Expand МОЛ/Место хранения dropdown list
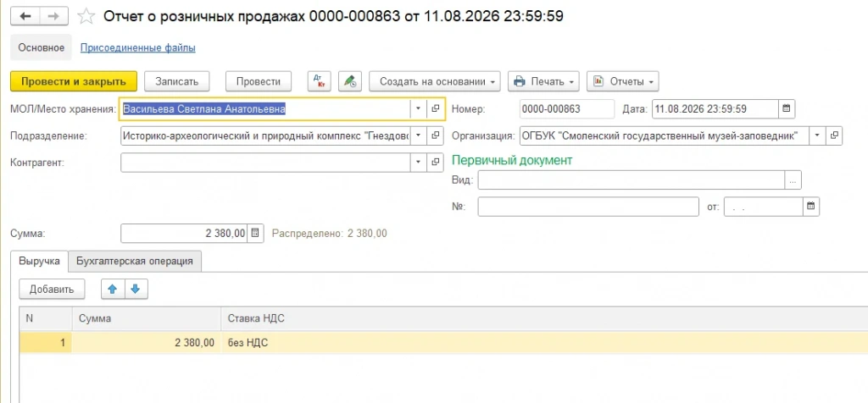 pos(419,109)
